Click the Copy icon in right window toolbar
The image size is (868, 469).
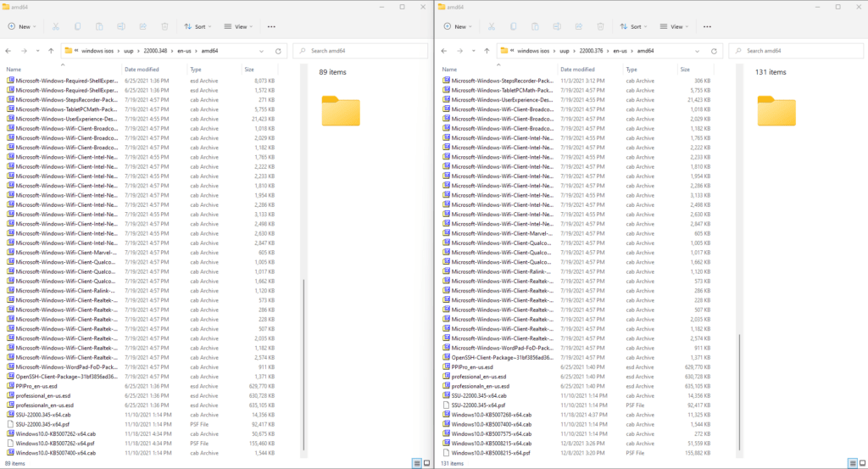[x=513, y=26]
